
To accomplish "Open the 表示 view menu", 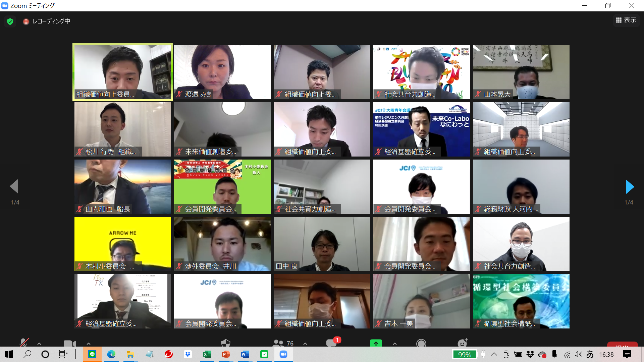I will tap(626, 20).
